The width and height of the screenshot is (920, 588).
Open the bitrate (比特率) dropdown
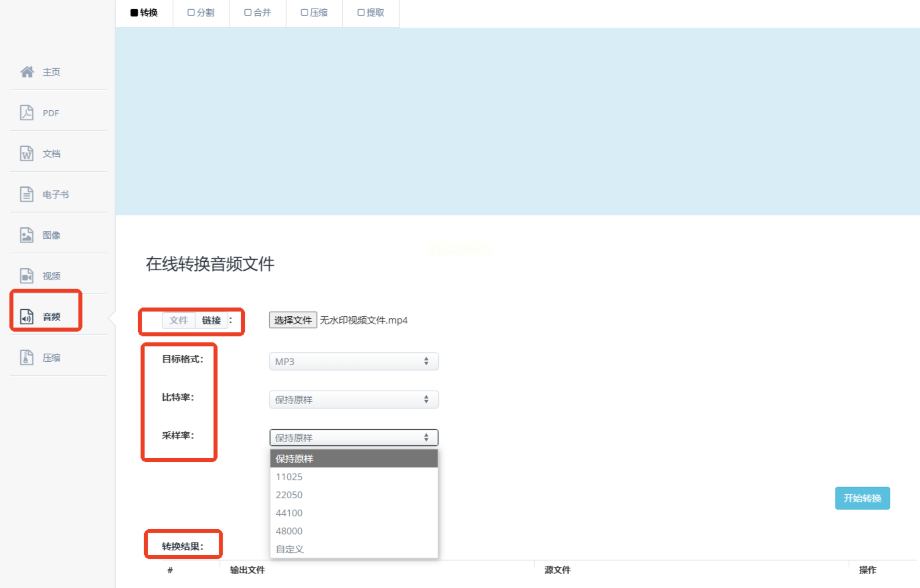[x=353, y=400]
